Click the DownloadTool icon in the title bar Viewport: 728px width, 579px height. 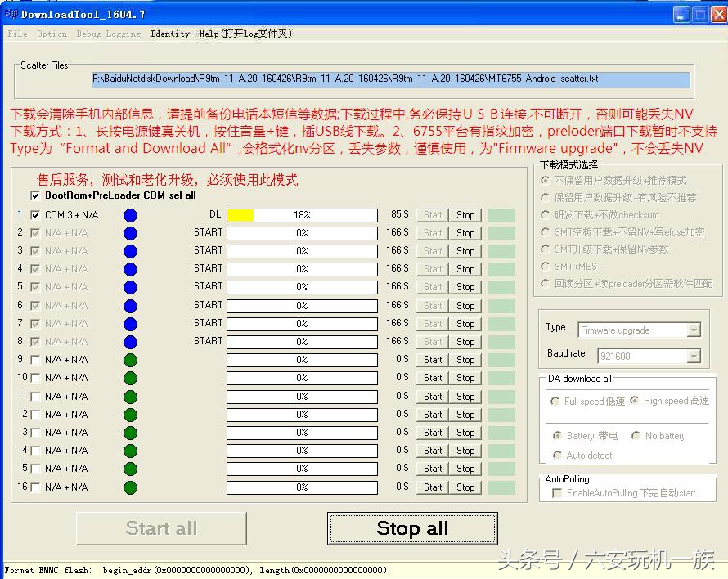coord(11,12)
